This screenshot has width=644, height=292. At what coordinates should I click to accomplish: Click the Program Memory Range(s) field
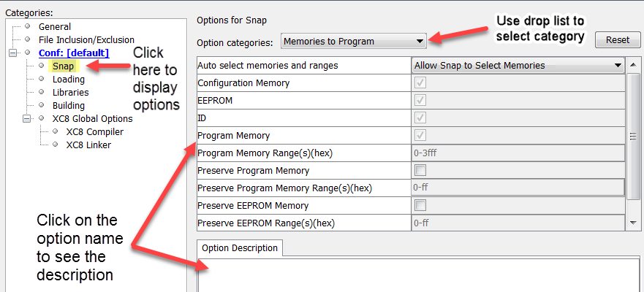pyautogui.click(x=517, y=153)
